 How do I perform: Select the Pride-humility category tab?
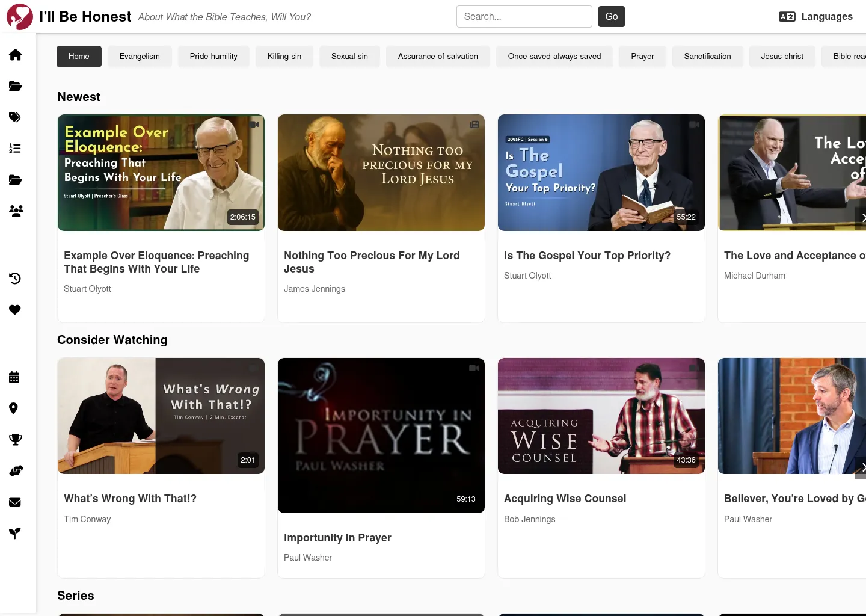(213, 57)
